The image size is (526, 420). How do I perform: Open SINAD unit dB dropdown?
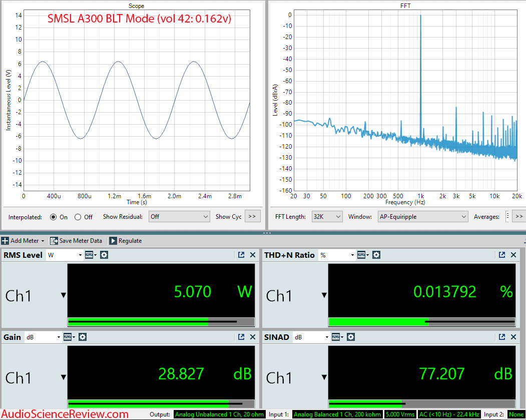tap(312, 337)
